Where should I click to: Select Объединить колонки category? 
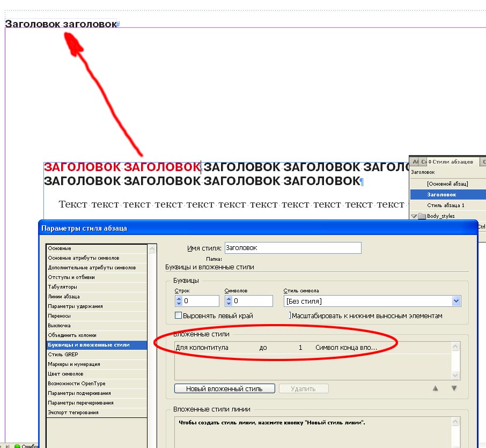97,335
